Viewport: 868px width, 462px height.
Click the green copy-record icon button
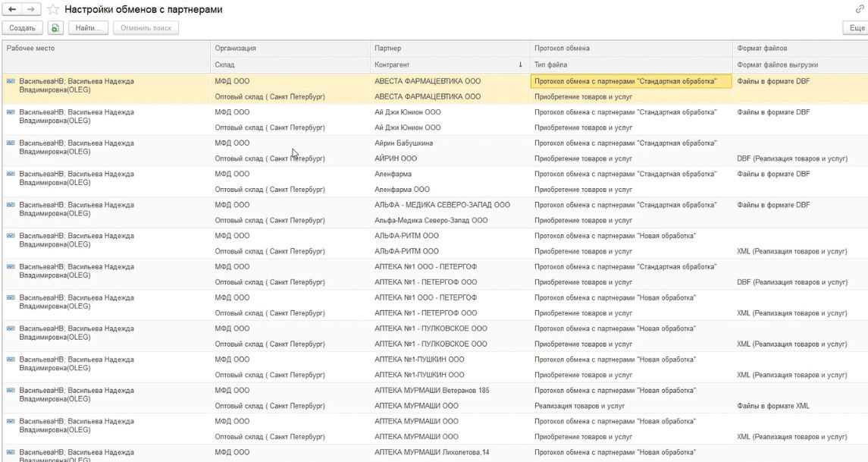[55, 28]
